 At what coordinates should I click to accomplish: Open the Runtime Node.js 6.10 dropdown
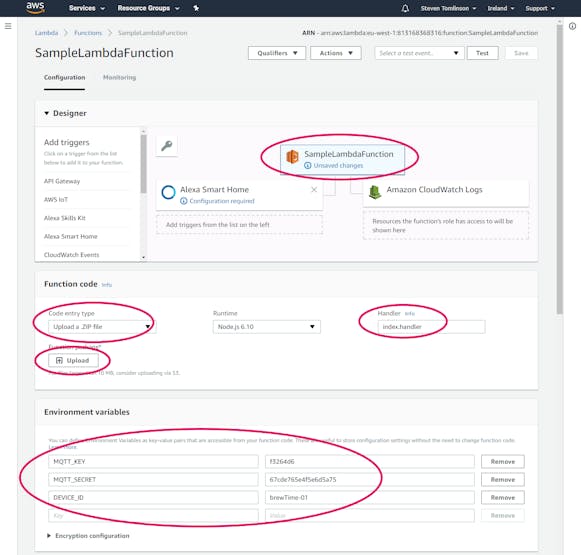[267, 327]
